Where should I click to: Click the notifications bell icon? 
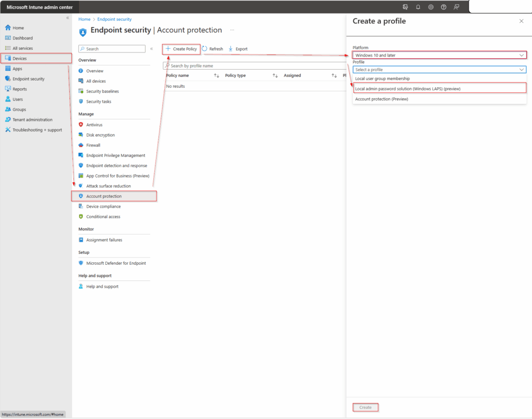418,7
